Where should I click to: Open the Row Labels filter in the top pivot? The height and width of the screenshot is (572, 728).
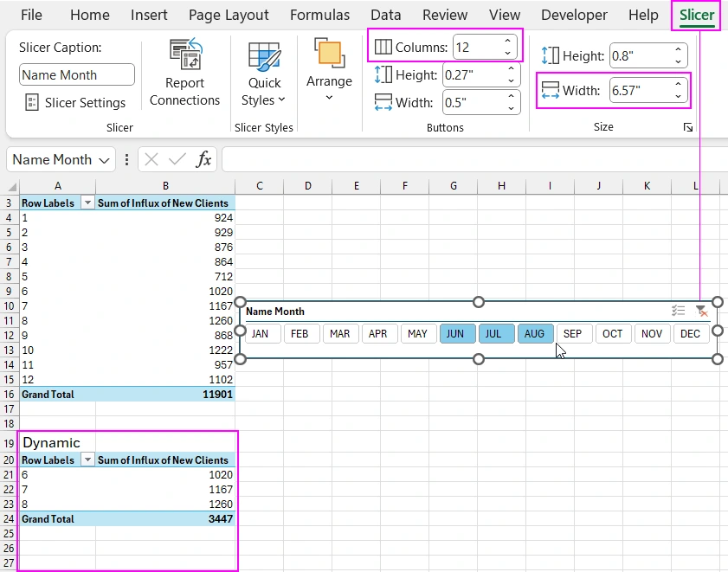coord(87,202)
